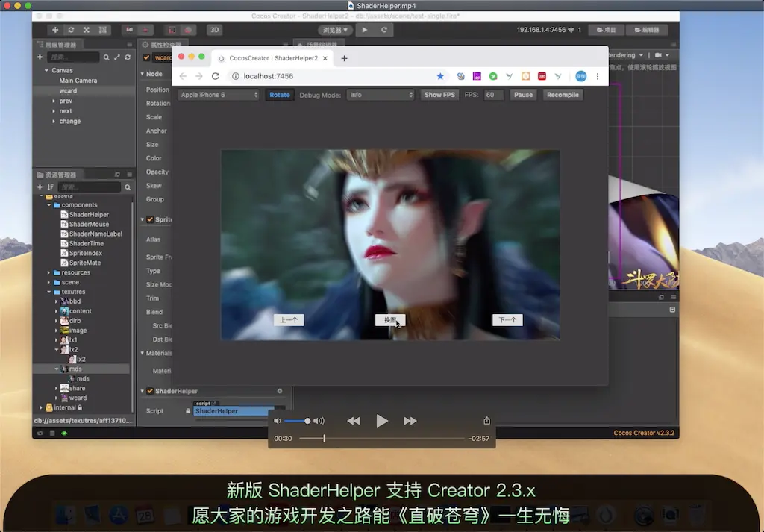
Task: Click rewind button in video player
Action: pyautogui.click(x=354, y=421)
